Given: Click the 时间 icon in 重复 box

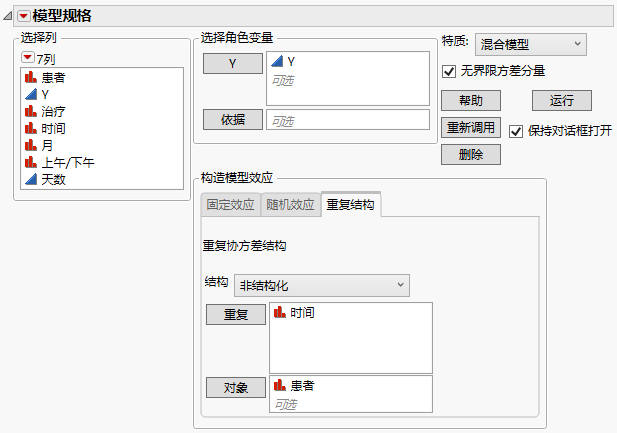Looking at the screenshot, I should pos(279,313).
